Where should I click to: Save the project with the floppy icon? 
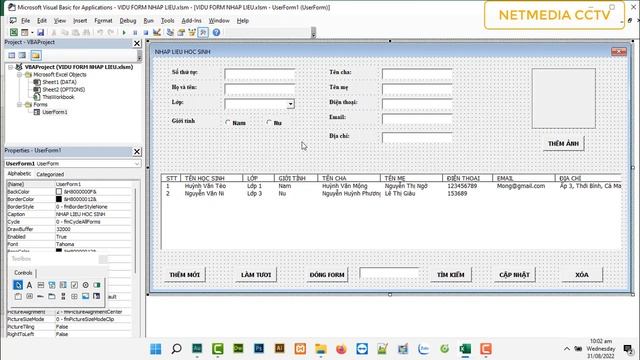point(40,32)
